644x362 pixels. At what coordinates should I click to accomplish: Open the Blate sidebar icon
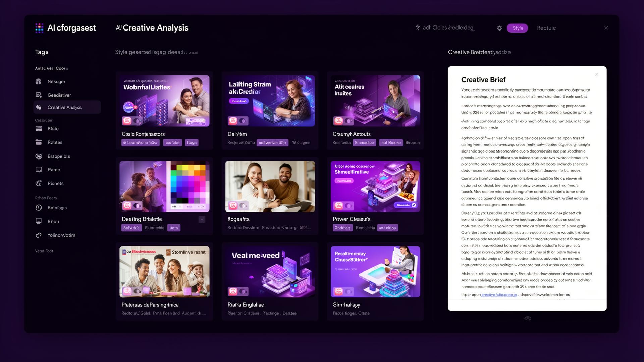[39, 129]
